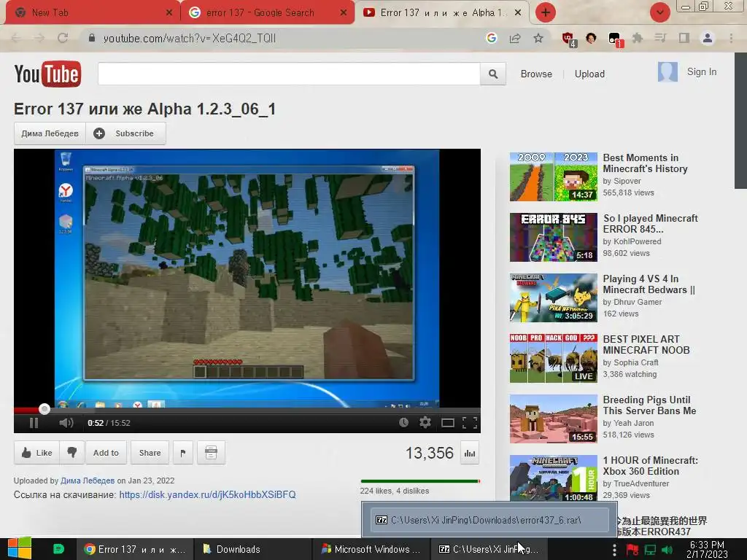Switch to theater mode

click(x=447, y=423)
